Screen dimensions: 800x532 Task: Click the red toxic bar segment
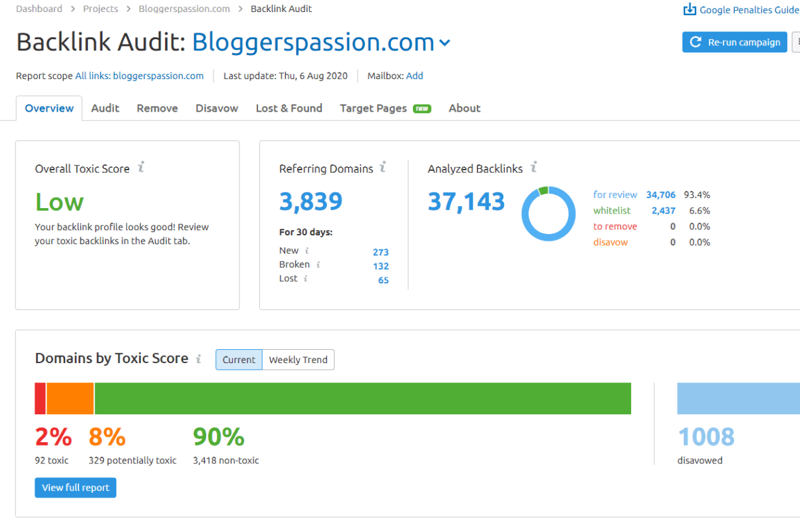click(x=41, y=398)
